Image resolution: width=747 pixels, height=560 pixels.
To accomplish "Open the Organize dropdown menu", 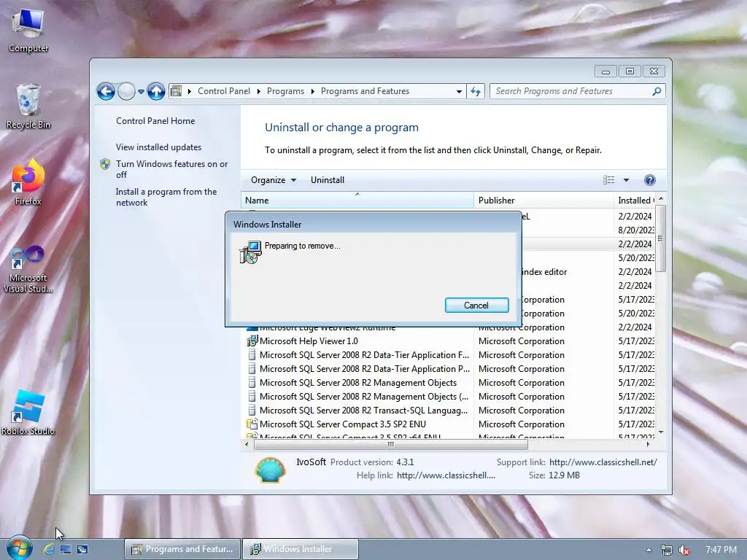I will tap(274, 180).
